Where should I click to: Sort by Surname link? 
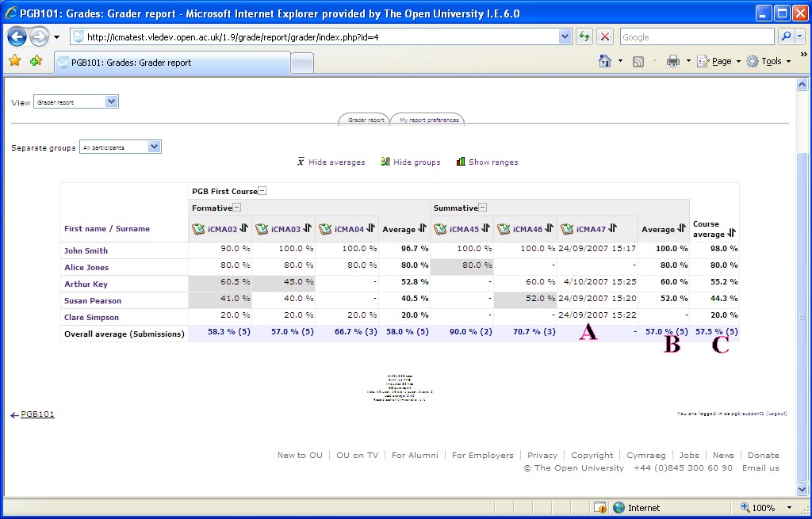tap(132, 228)
